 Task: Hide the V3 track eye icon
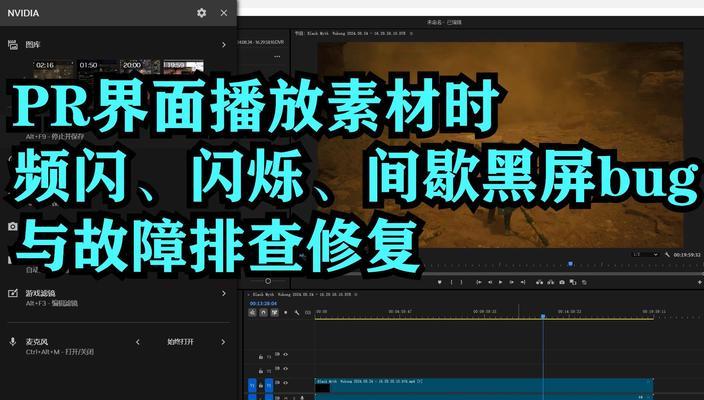[286, 355]
